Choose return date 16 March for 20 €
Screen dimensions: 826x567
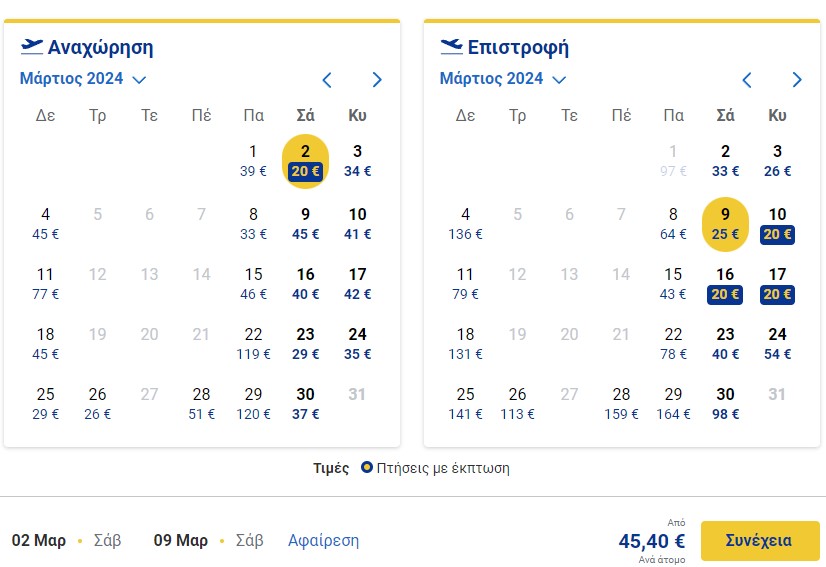pos(725,284)
